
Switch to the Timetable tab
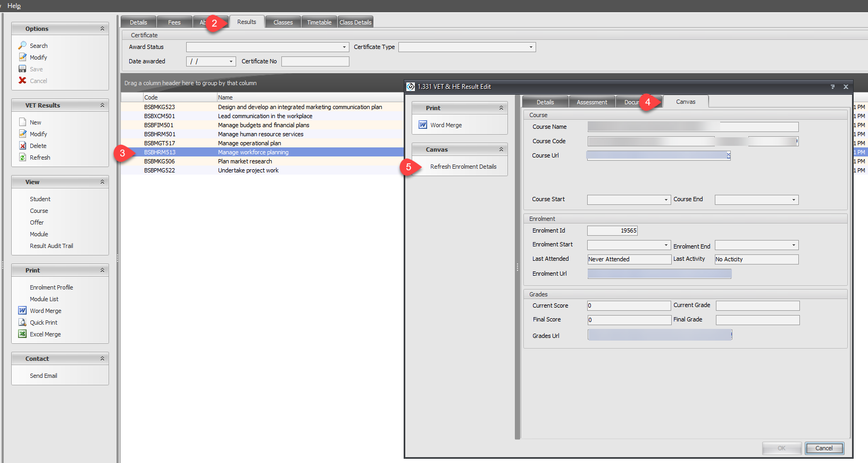(x=319, y=22)
